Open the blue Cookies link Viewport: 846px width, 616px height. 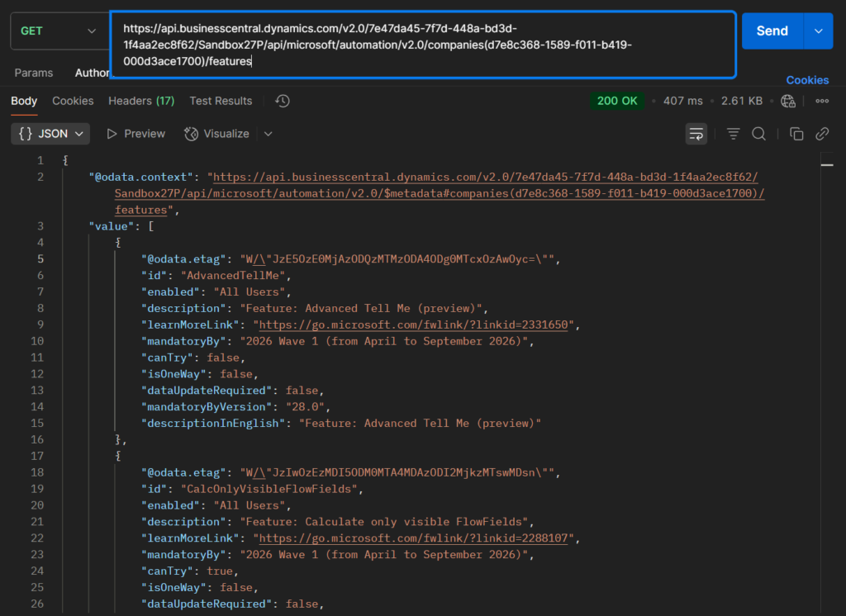pos(807,80)
